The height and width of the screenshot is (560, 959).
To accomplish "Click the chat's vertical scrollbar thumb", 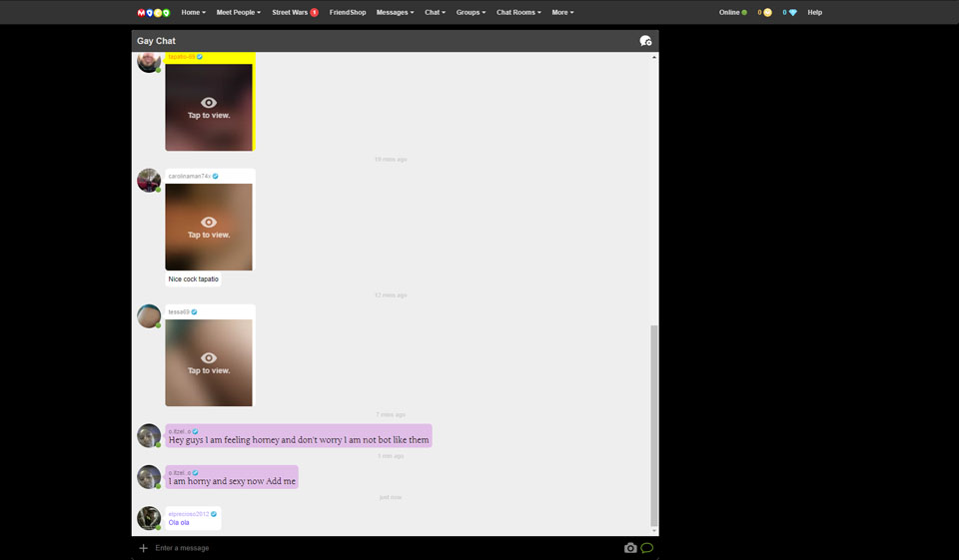I will pyautogui.click(x=654, y=424).
